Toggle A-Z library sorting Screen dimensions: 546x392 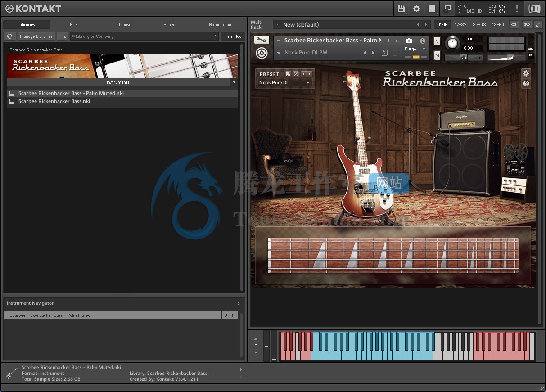(x=62, y=36)
